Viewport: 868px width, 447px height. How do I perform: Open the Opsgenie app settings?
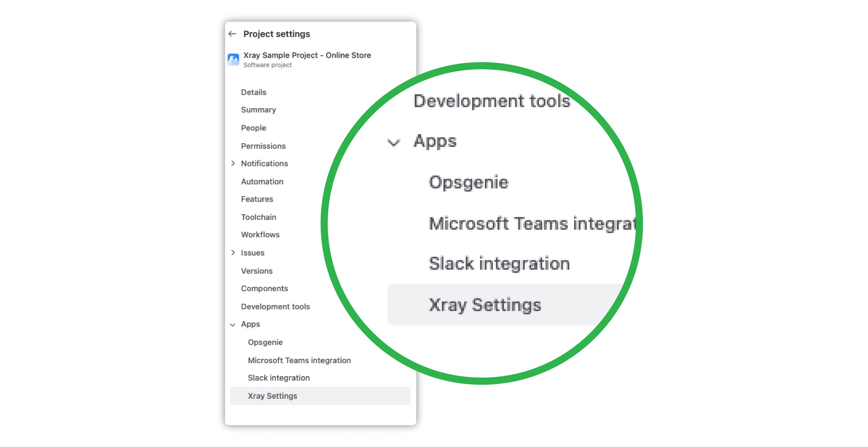coord(265,342)
